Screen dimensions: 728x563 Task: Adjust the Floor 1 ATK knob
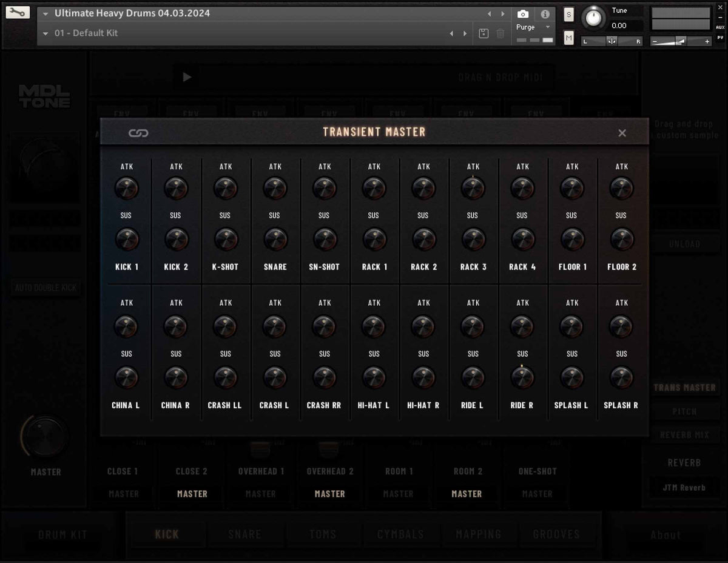coord(572,189)
